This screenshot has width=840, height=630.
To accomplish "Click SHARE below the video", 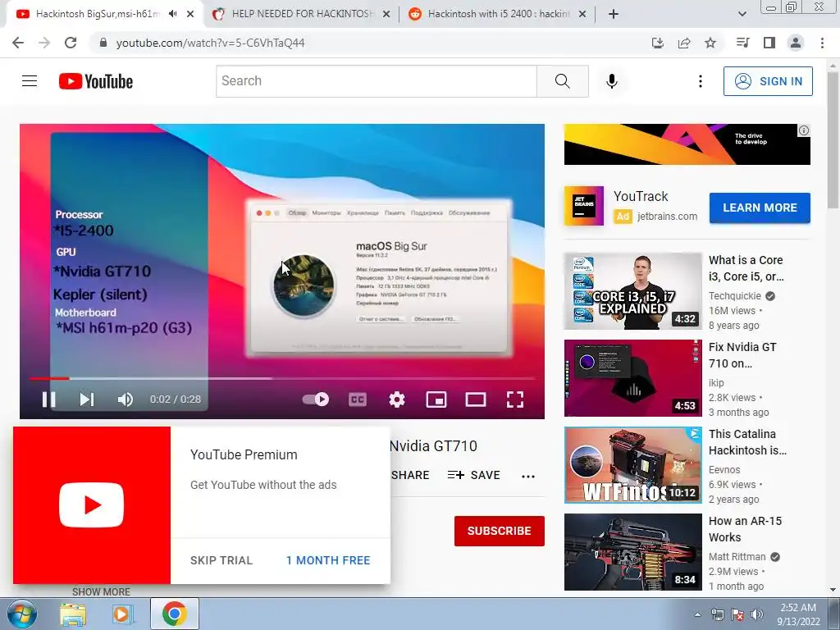I will [410, 475].
